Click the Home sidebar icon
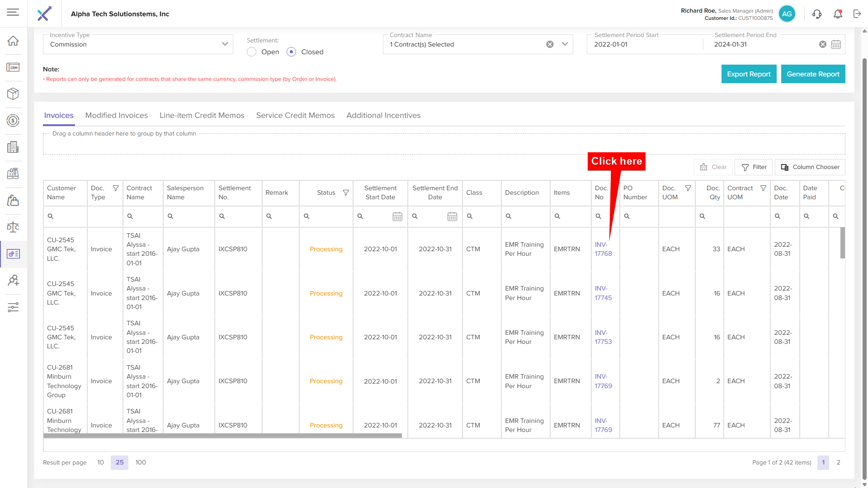Image resolution: width=868 pixels, height=488 pixels. [x=13, y=41]
